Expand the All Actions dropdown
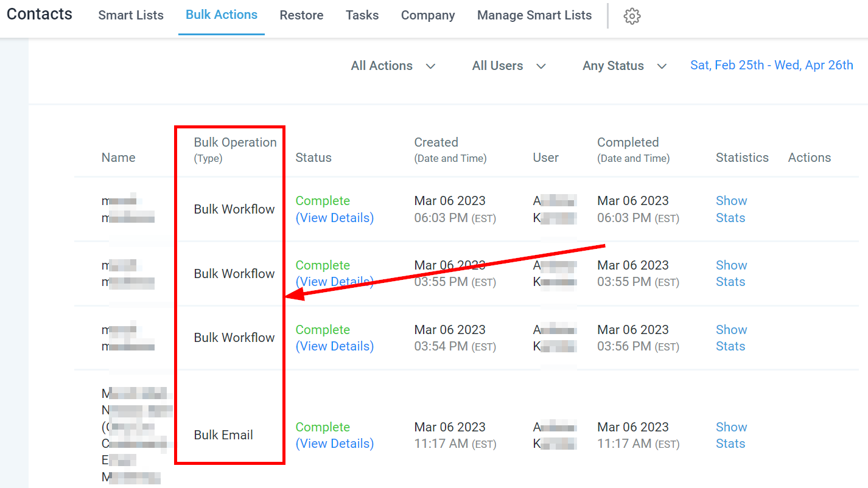Screen dimensions: 868x488 coord(393,66)
